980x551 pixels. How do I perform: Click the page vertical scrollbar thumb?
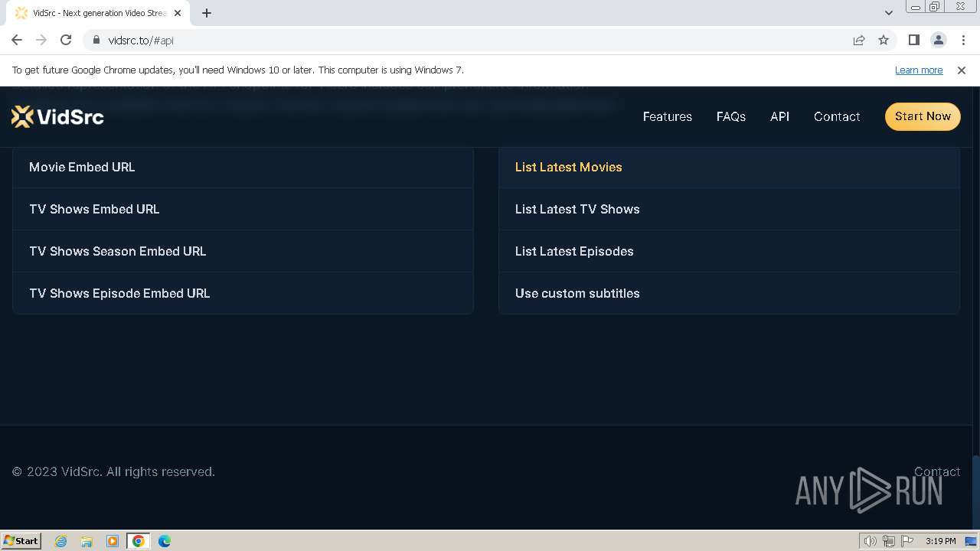click(975, 491)
